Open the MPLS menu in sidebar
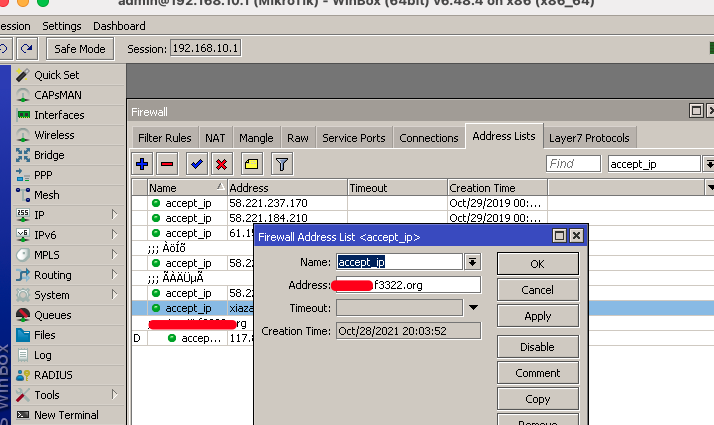The height and width of the screenshot is (425, 714). pyautogui.click(x=68, y=255)
